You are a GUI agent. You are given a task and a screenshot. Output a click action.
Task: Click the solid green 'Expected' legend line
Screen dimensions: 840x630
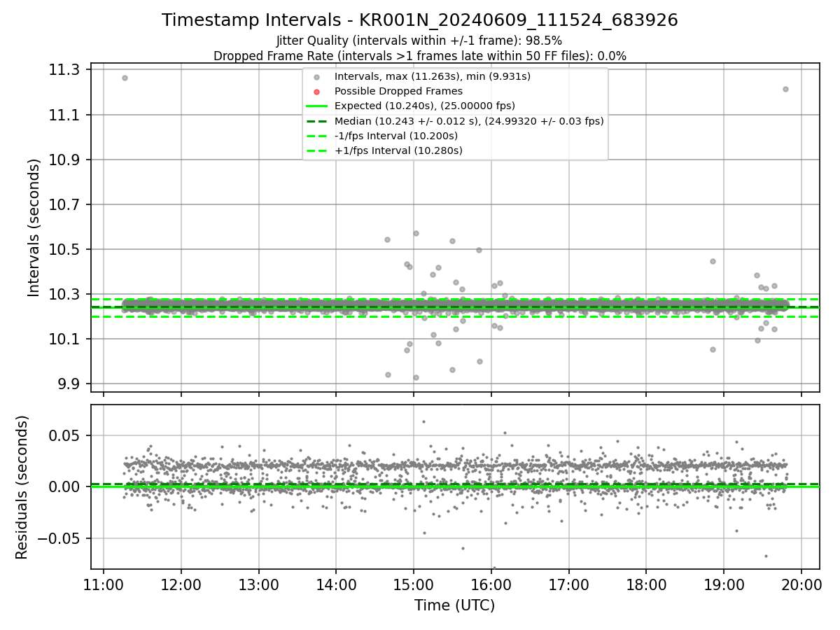point(317,106)
